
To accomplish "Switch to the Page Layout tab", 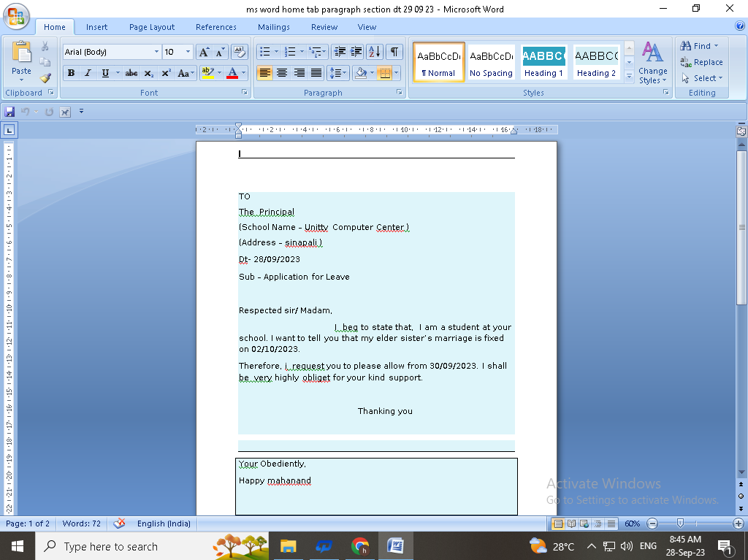I will pyautogui.click(x=152, y=27).
